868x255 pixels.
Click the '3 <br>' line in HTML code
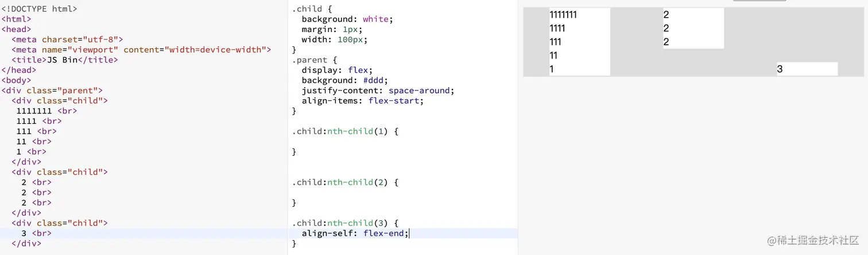(37, 233)
